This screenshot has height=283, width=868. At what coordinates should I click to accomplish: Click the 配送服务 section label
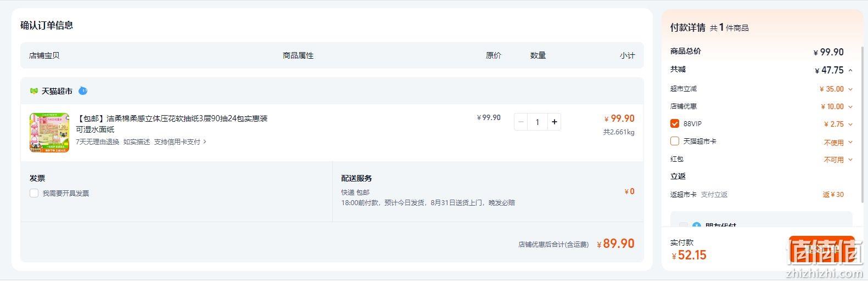[356, 178]
